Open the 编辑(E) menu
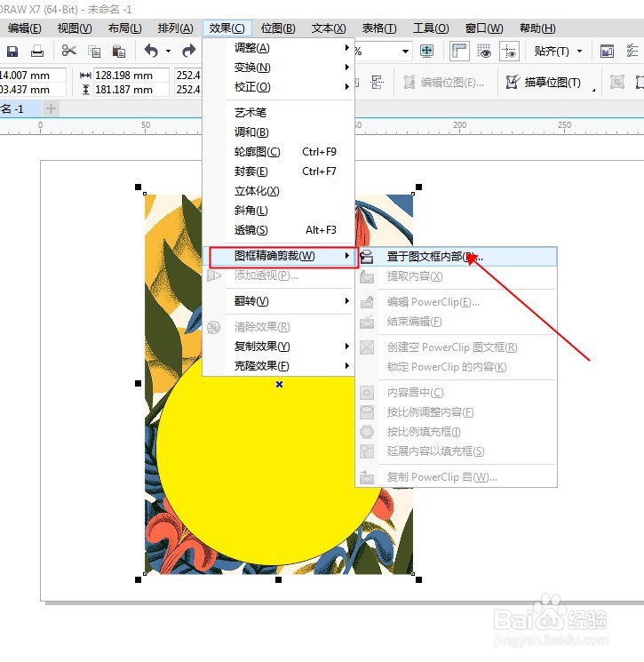This screenshot has height=662, width=644. (25, 28)
